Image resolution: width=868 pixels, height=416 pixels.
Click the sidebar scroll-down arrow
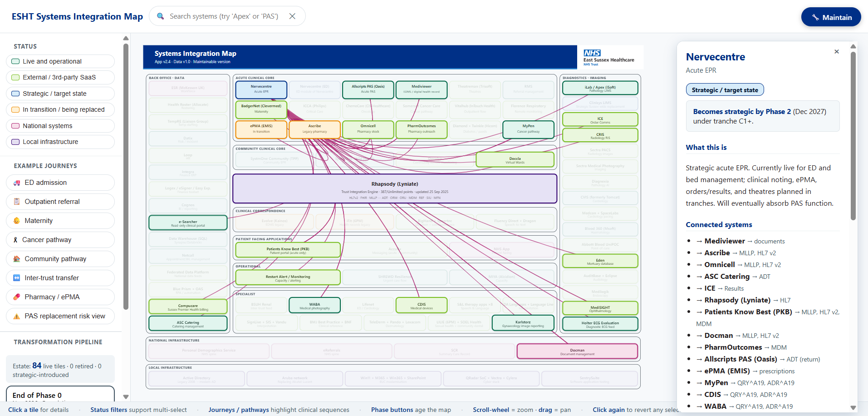[x=126, y=396]
